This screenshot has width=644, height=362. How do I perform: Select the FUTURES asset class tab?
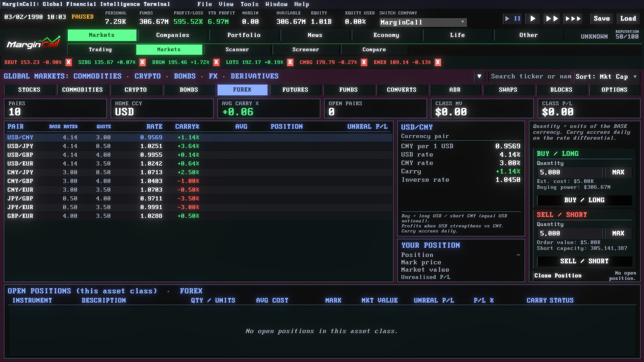pos(295,90)
